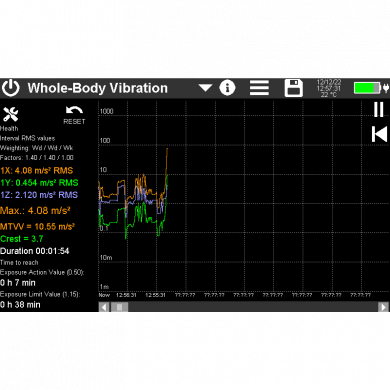Expand the Whole-Body Vibration mode dropdown arrow
This screenshot has height=390, width=390.
[205, 88]
